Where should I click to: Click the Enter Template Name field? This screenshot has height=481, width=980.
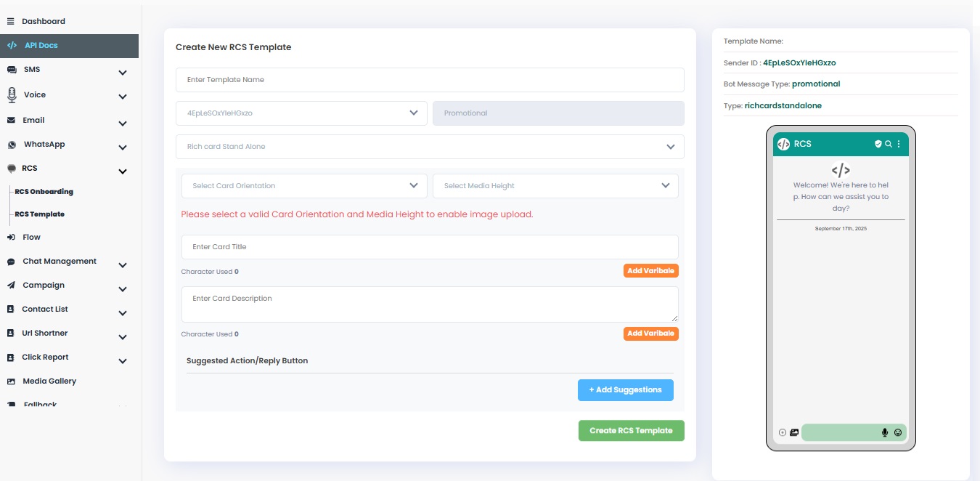430,80
